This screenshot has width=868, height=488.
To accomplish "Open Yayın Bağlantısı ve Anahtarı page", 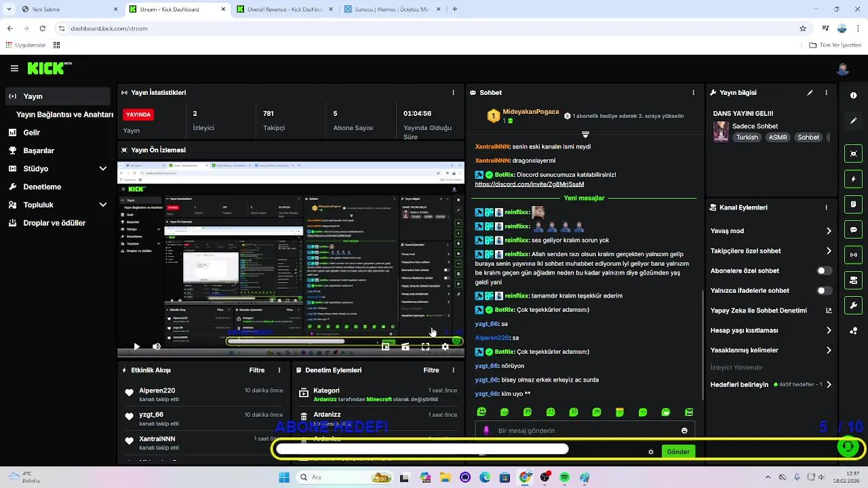I will click(64, 115).
